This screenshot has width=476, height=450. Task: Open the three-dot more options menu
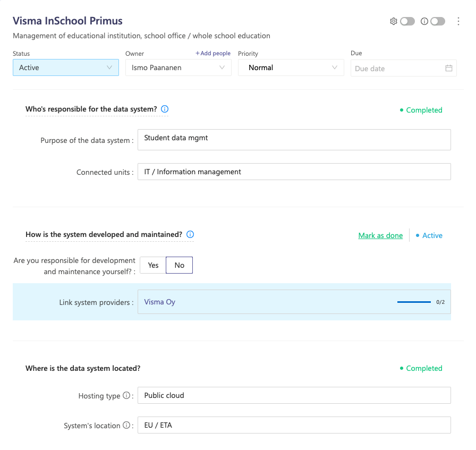coord(458,21)
